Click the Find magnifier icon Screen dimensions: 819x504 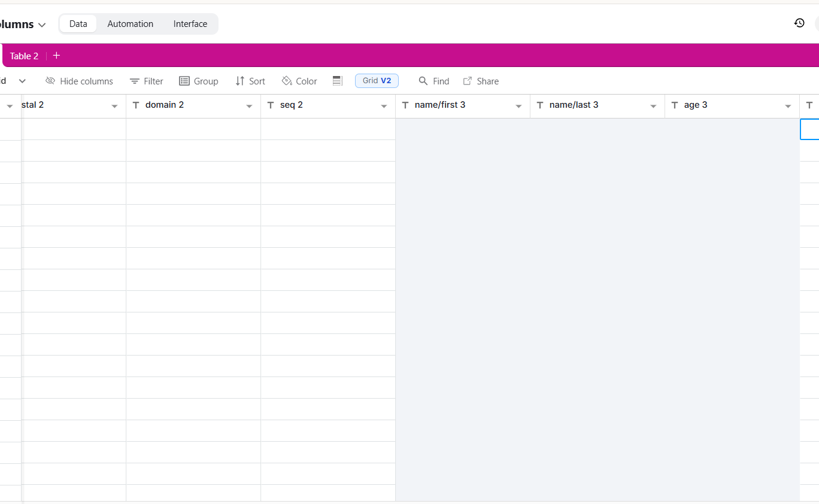423,81
